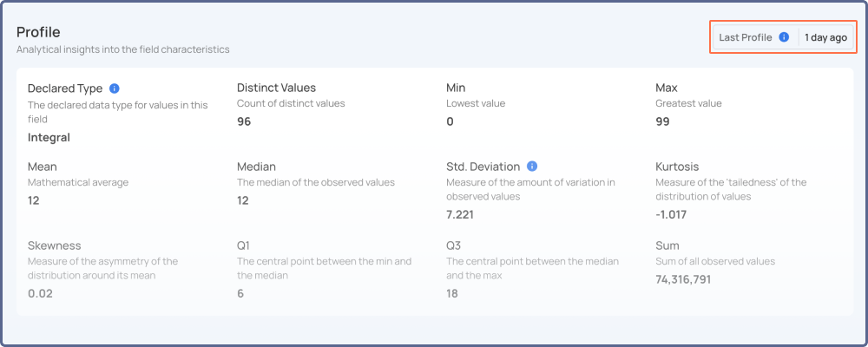Click the Q1 value 6
868x347 pixels.
tap(240, 294)
